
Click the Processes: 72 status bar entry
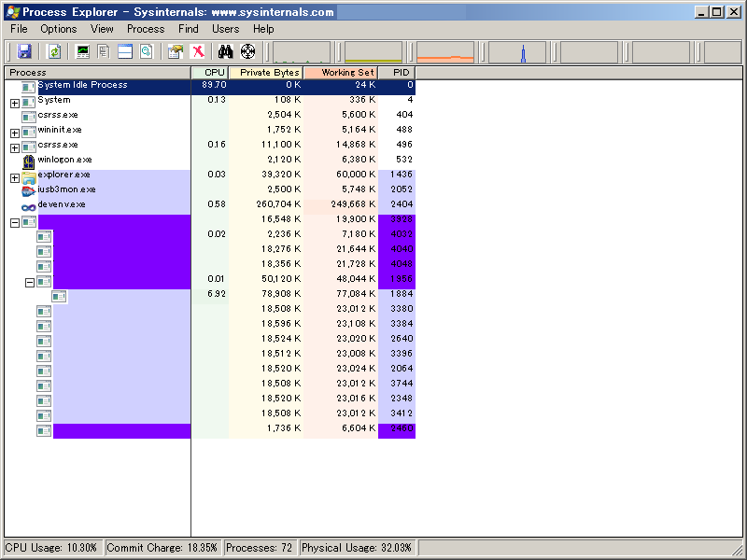point(261,548)
